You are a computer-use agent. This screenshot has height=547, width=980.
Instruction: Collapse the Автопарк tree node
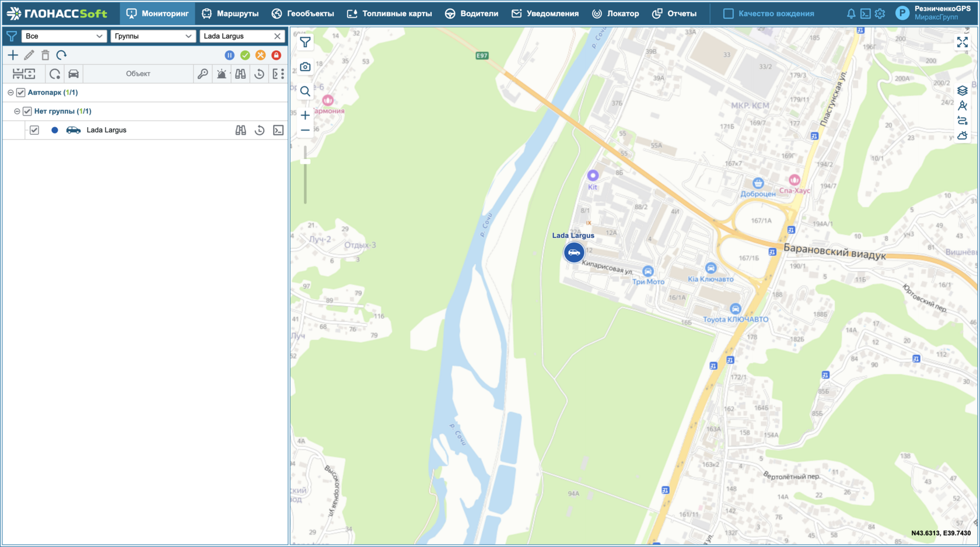click(x=10, y=93)
